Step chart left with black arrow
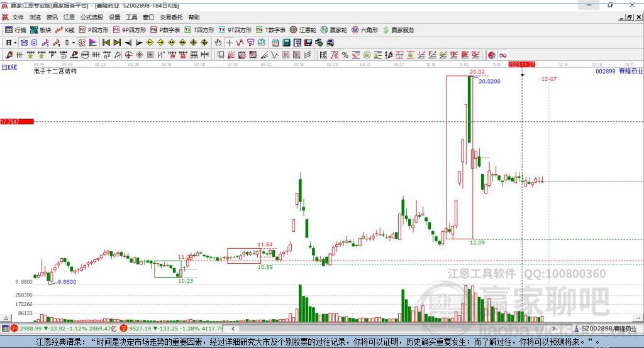 pyautogui.click(x=128, y=43)
